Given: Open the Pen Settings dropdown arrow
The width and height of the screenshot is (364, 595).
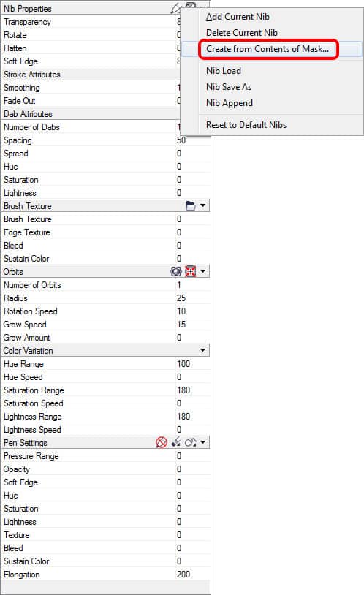Looking at the screenshot, I should click(202, 442).
